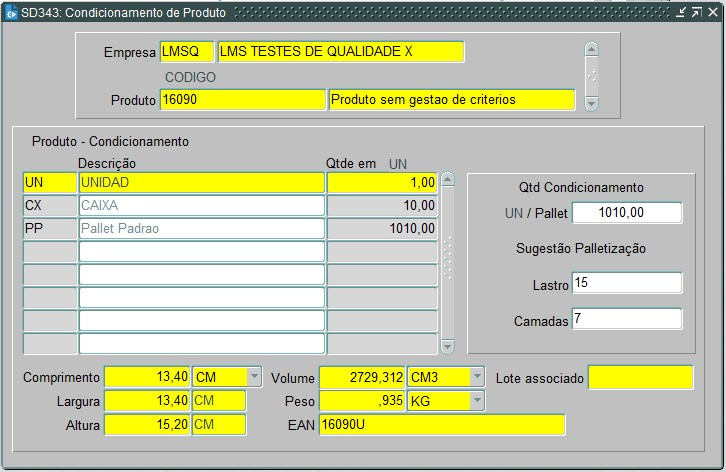Screen dimensions: 726x472
Task: Click the Volume value 2729,312
Action: coord(363,377)
